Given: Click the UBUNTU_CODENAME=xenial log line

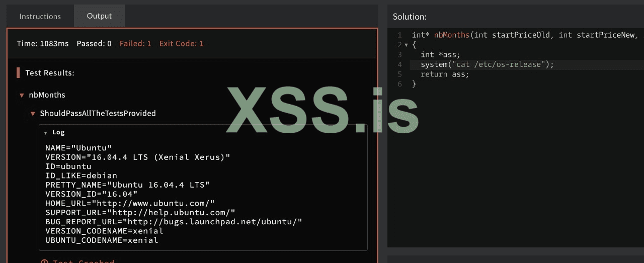Looking at the screenshot, I should pyautogui.click(x=102, y=240).
